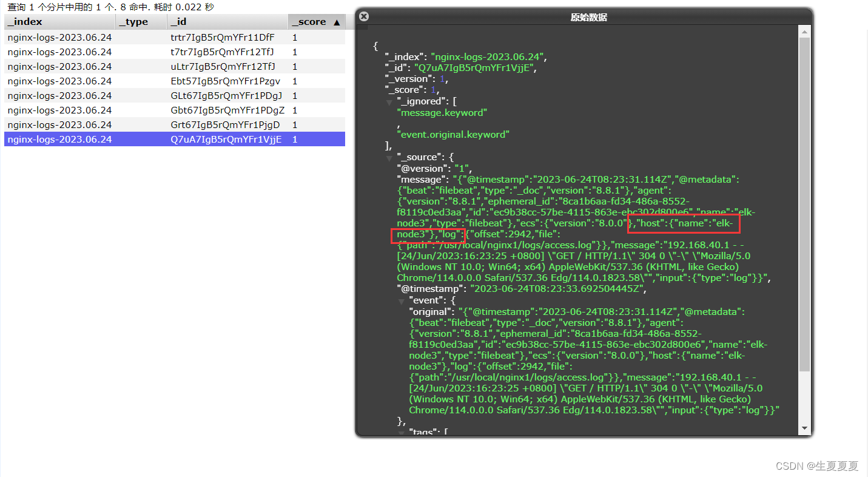Screen dimensions: 868x477
Task: Click "_version" key in raw JSON
Action: click(x=410, y=79)
